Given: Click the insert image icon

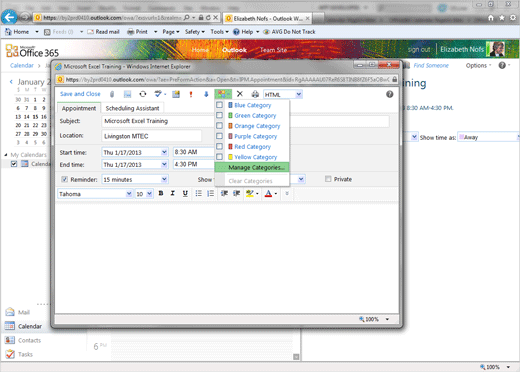Looking at the screenshot, I should (127, 94).
